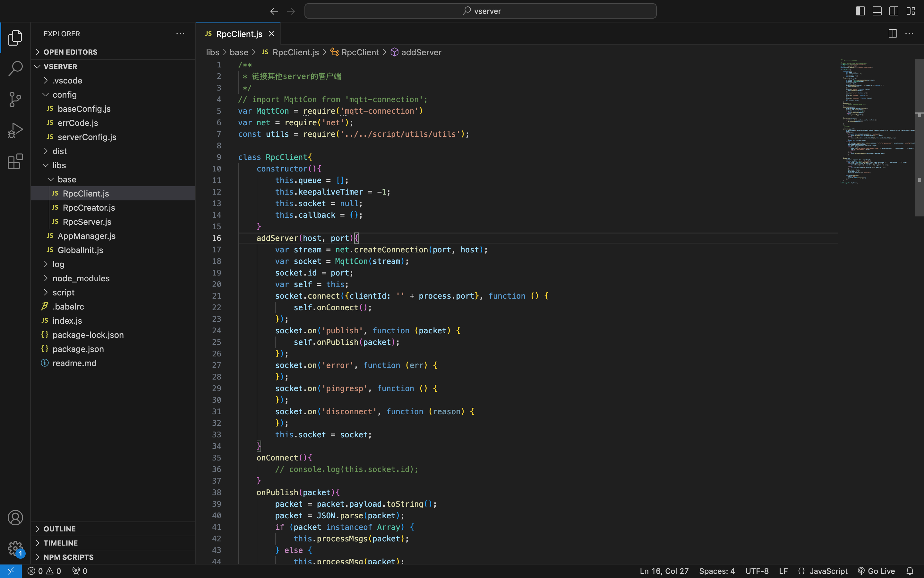Image resolution: width=924 pixels, height=578 pixels.
Task: Expand the .vscode folder
Action: [x=113, y=81]
